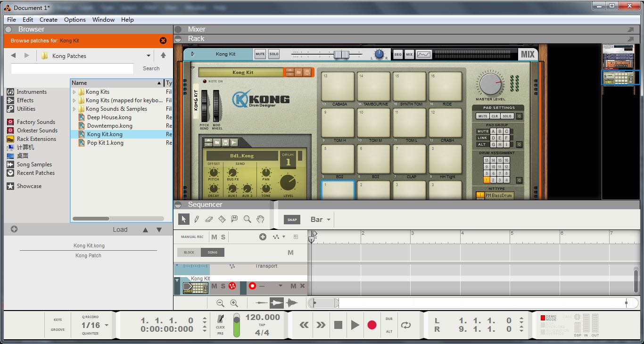Stop playback in the transport
Screen dimensions: 644x344
(x=338, y=325)
